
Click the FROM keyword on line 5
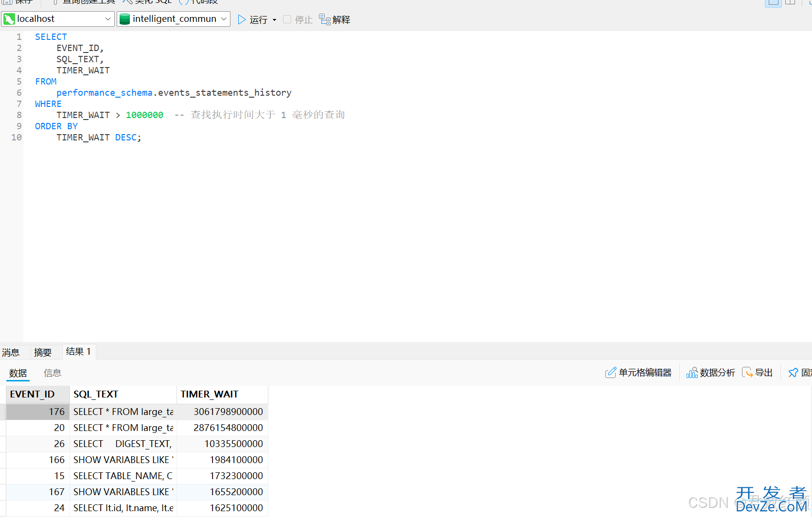click(x=46, y=82)
